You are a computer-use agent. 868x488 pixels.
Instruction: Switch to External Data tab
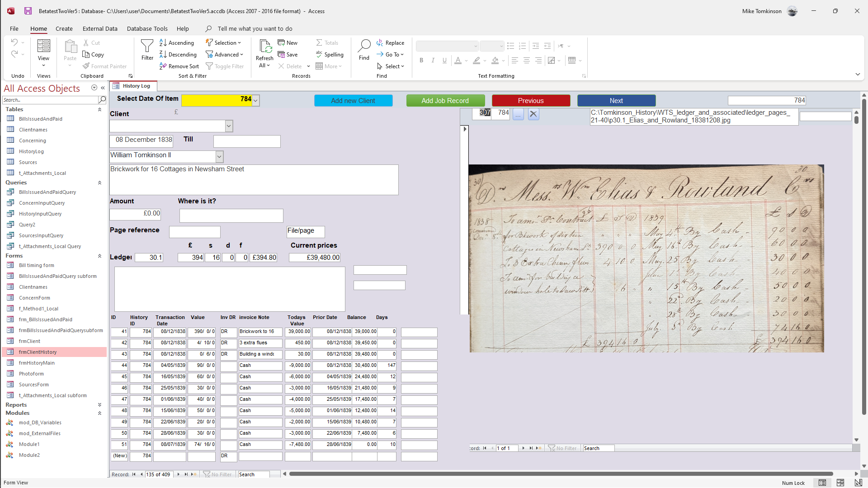click(x=100, y=28)
